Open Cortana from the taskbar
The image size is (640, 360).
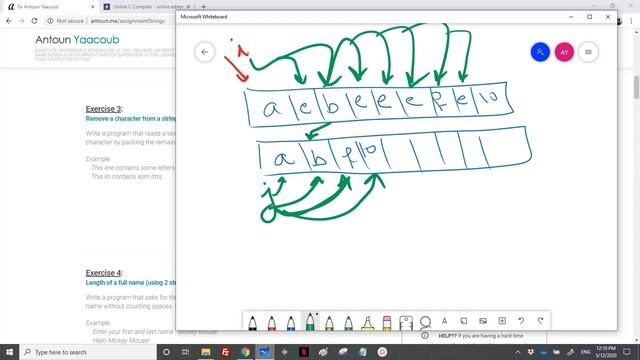point(166,352)
